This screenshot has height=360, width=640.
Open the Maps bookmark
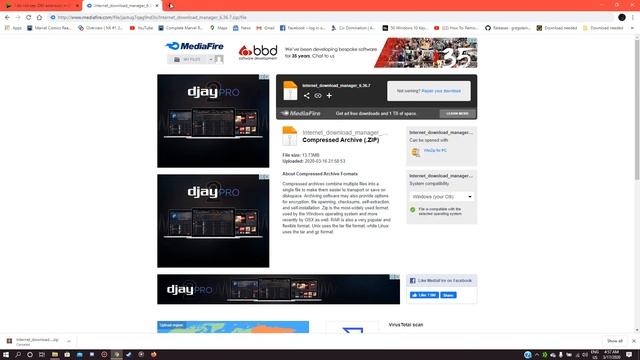point(219,28)
